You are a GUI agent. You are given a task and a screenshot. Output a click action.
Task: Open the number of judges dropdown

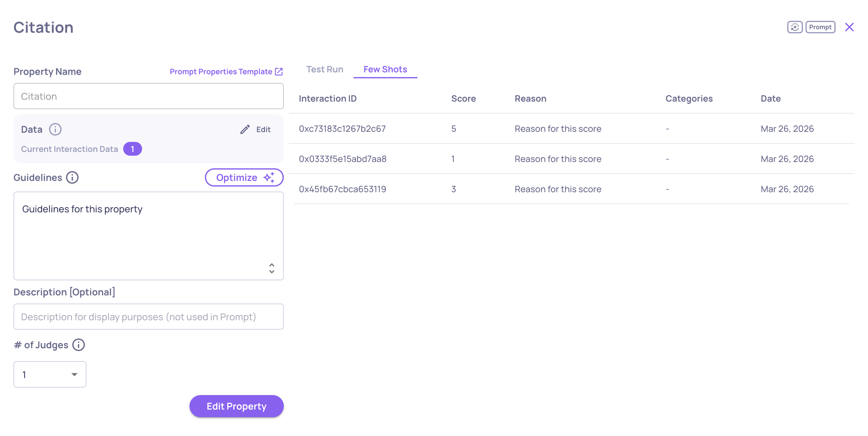pos(50,374)
